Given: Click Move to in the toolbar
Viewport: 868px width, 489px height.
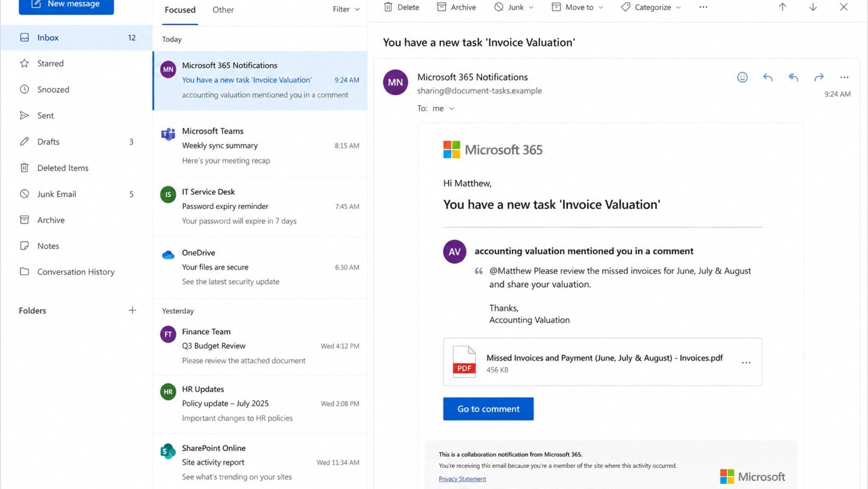Looking at the screenshot, I should 572,7.
